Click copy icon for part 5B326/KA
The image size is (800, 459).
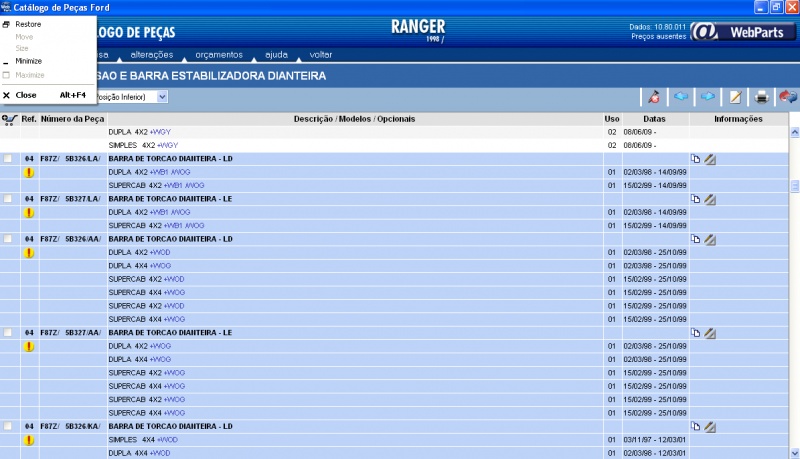point(695,426)
